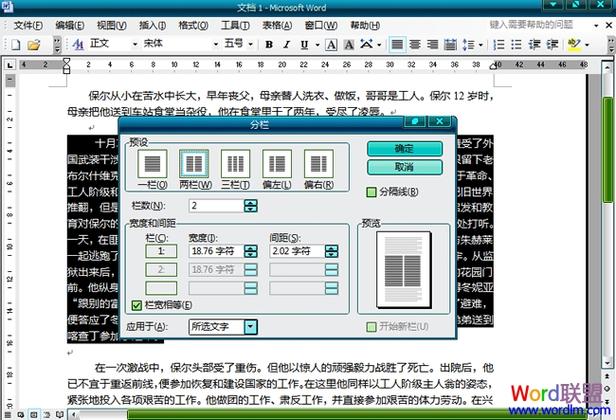Click the character scaling icon

click(367, 44)
